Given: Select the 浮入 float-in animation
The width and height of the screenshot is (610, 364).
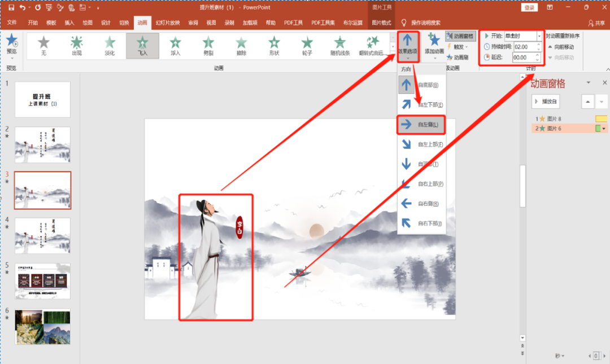Looking at the screenshot, I should tap(176, 46).
